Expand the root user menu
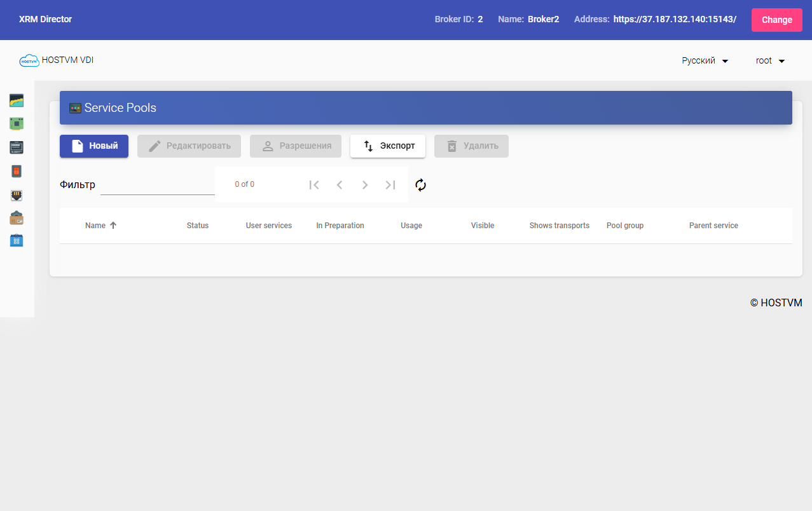The image size is (812, 511). click(770, 61)
